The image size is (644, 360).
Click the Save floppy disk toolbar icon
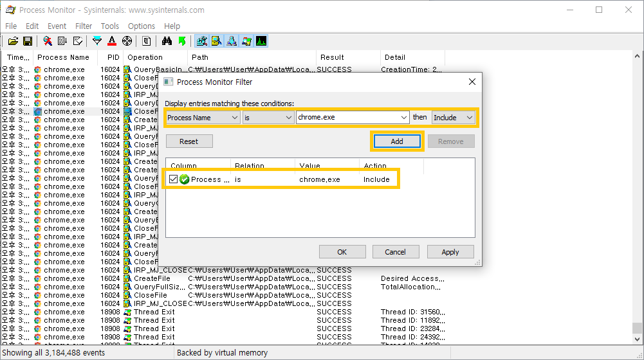tap(28, 41)
